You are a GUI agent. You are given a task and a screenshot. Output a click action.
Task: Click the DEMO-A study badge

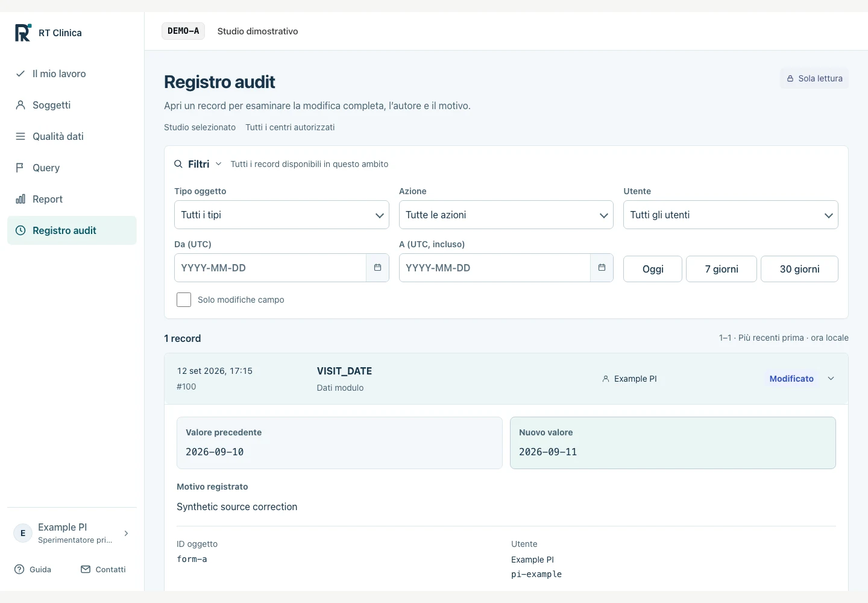pyautogui.click(x=183, y=31)
